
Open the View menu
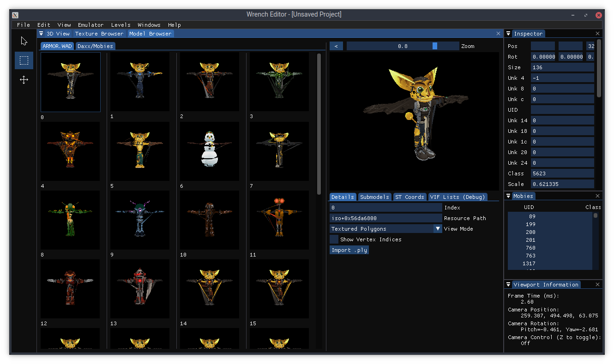click(x=64, y=25)
